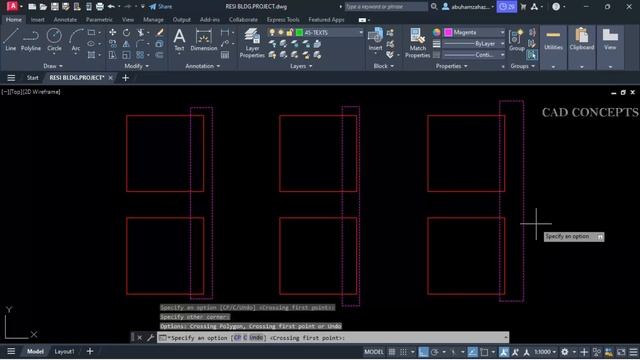Click the command line input field
Screen dimensions: 640x360
333,338
